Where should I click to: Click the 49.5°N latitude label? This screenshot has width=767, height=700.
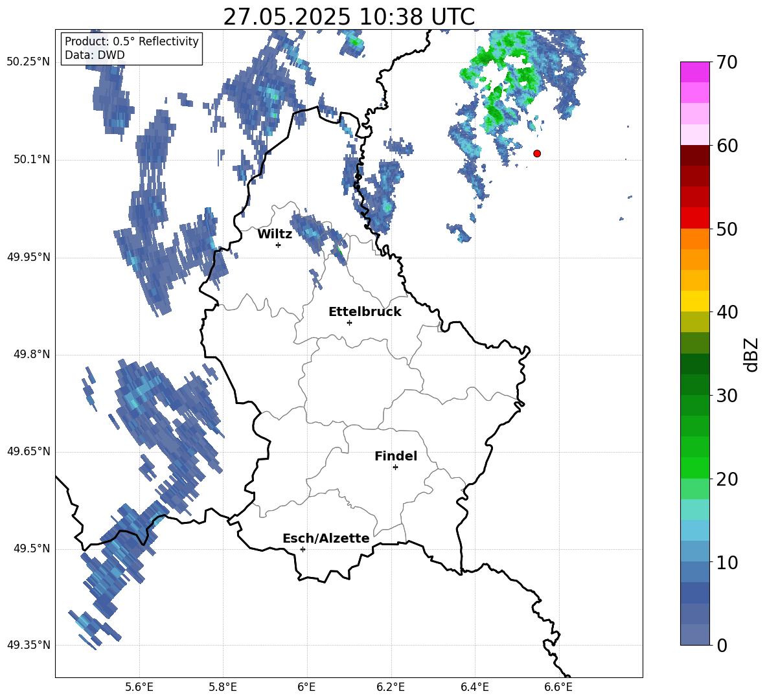pyautogui.click(x=32, y=548)
